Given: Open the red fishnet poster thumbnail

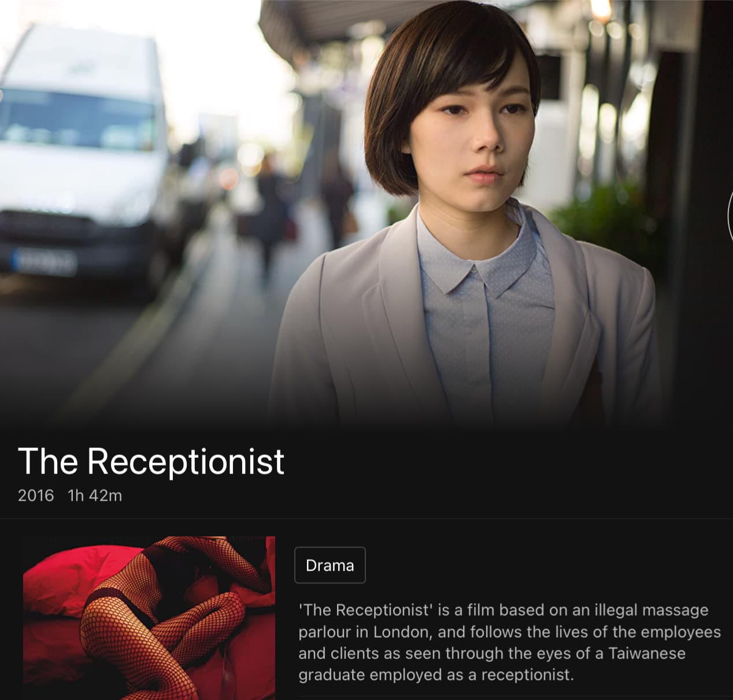Looking at the screenshot, I should [x=149, y=618].
